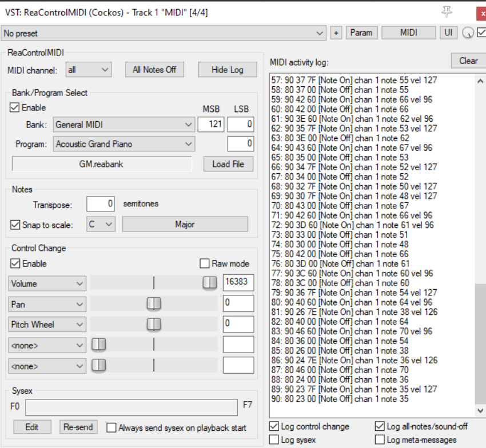Clear the MIDI activity log
This screenshot has height=448, width=486.
point(468,61)
